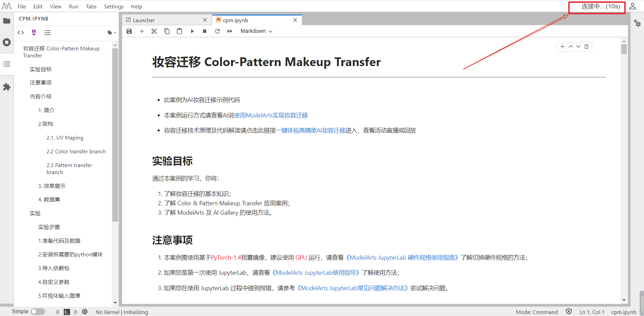
Task: Move cell up with arrow
Action: point(571,47)
